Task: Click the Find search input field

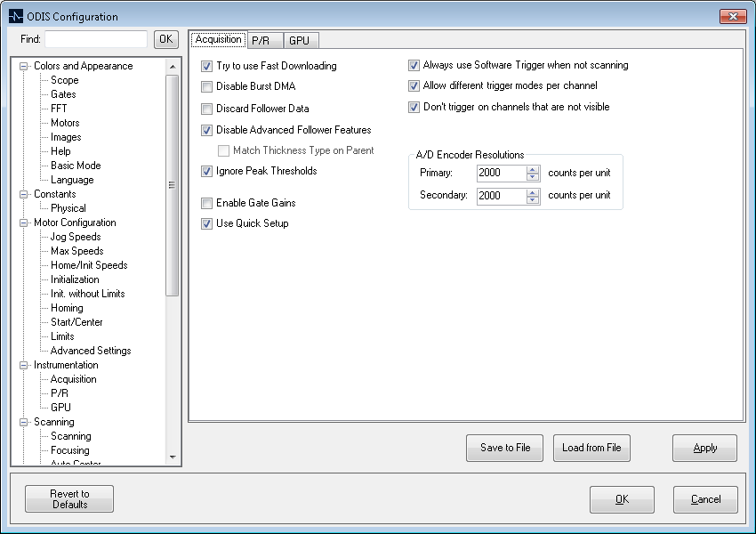Action: coord(96,39)
